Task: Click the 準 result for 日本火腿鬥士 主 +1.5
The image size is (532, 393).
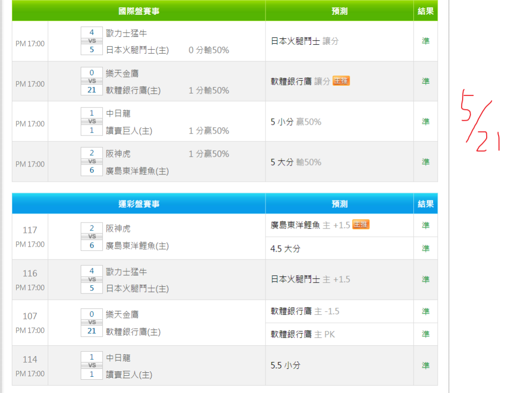Action: 426,279
